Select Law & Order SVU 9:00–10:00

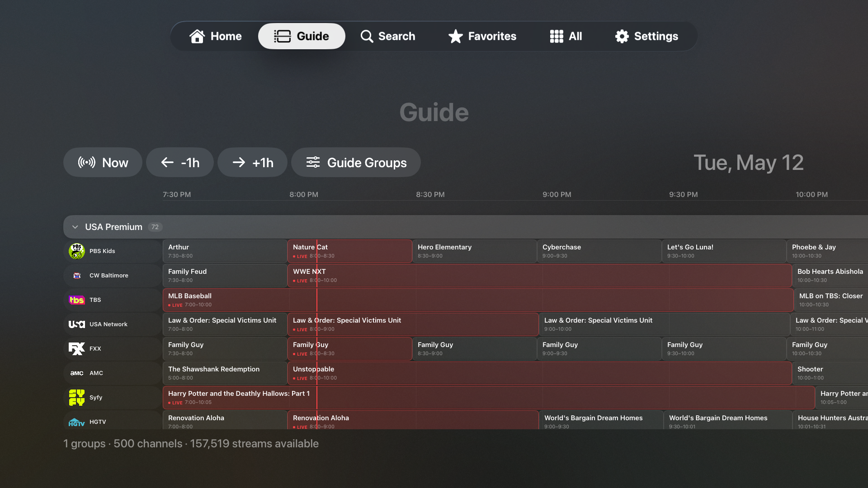[x=664, y=324]
